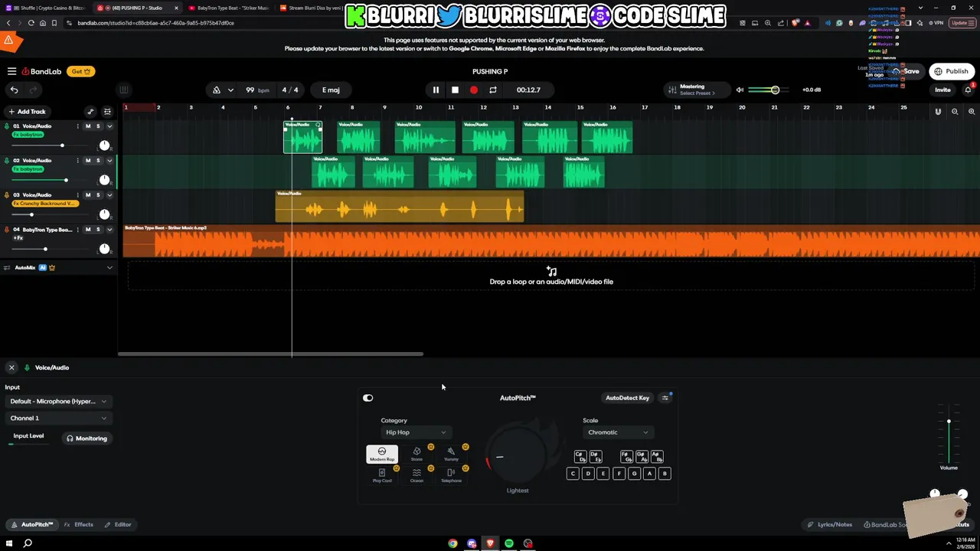The image size is (980, 551).
Task: Solo track 01 Voice/Audio
Action: 98,126
